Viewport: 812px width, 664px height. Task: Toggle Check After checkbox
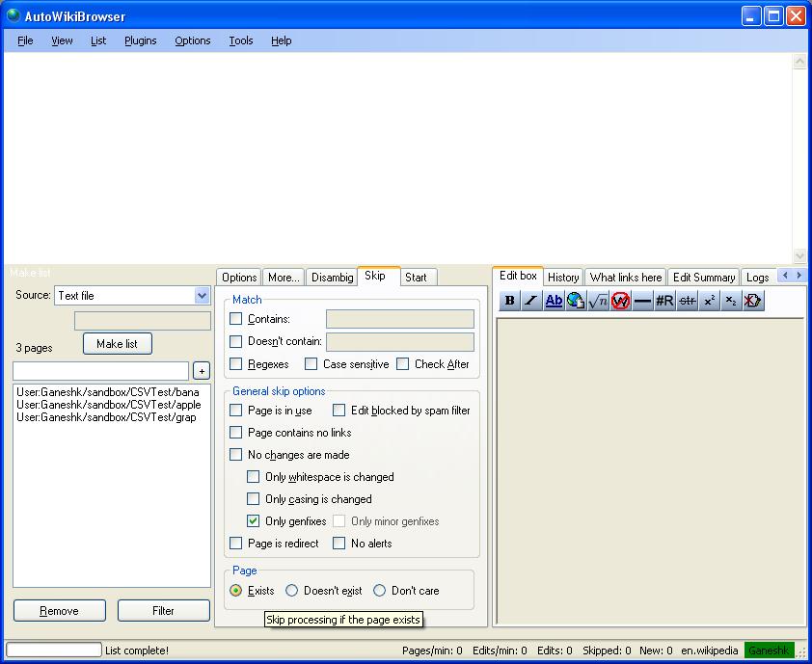(402, 364)
